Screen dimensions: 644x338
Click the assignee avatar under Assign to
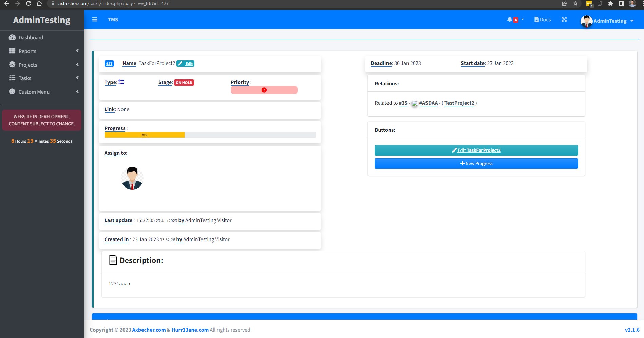tap(132, 178)
